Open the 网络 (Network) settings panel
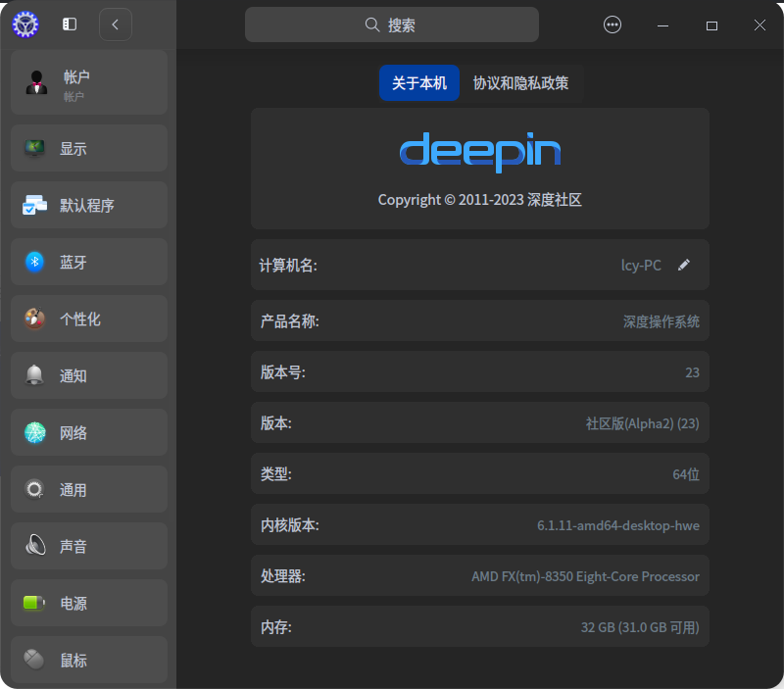 click(x=88, y=432)
